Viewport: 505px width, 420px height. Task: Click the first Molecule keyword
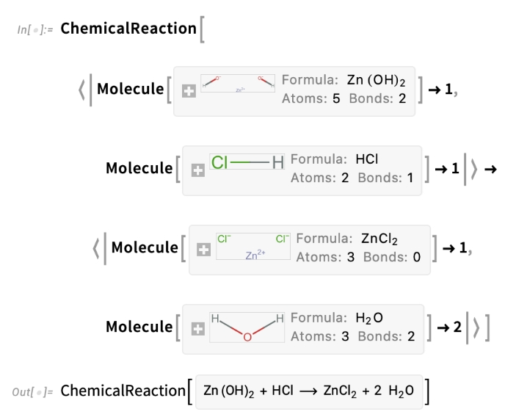click(131, 89)
